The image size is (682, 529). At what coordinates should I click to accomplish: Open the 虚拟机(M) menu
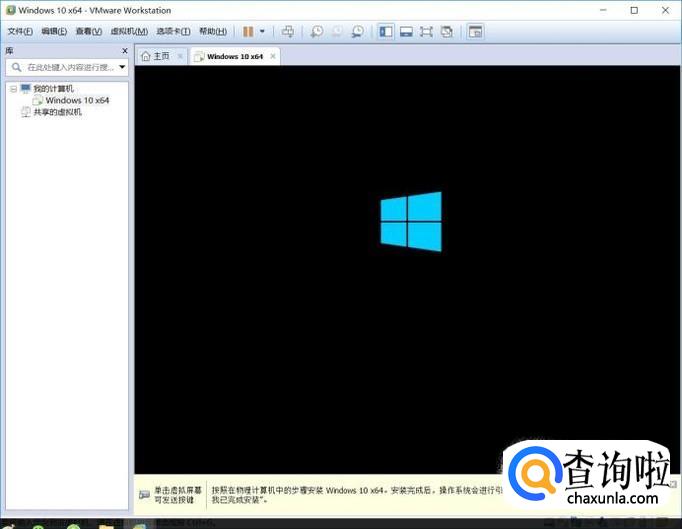[129, 31]
